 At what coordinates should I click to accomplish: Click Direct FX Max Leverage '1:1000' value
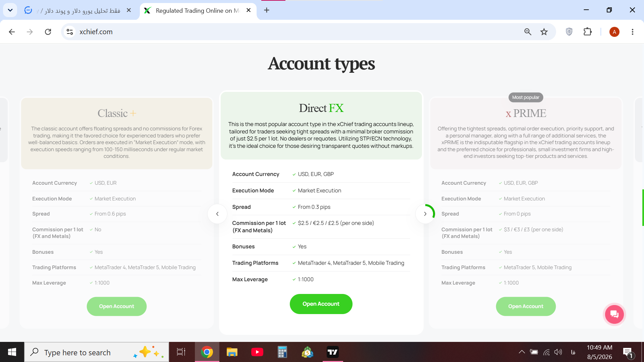pos(306,280)
